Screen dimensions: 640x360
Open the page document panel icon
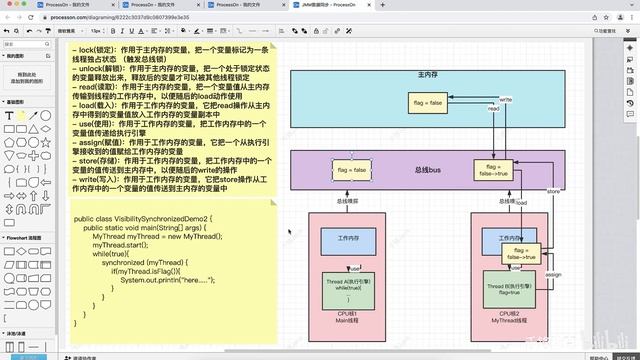coord(630,92)
